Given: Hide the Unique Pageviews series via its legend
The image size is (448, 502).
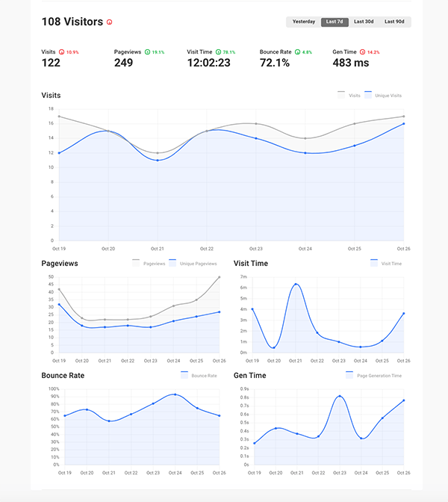Looking at the screenshot, I should point(193,263).
